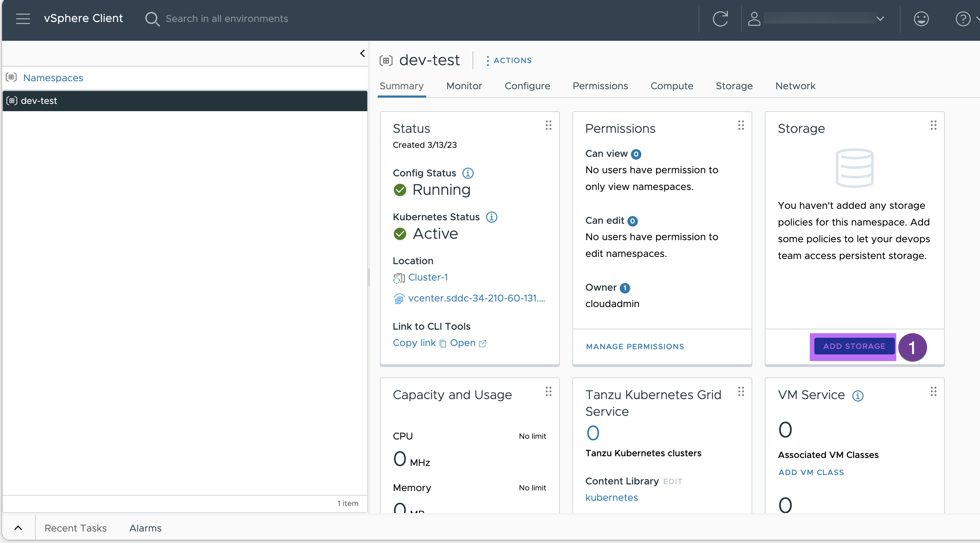Click the Tanzu Kubernetes clusters count 0

pos(593,433)
